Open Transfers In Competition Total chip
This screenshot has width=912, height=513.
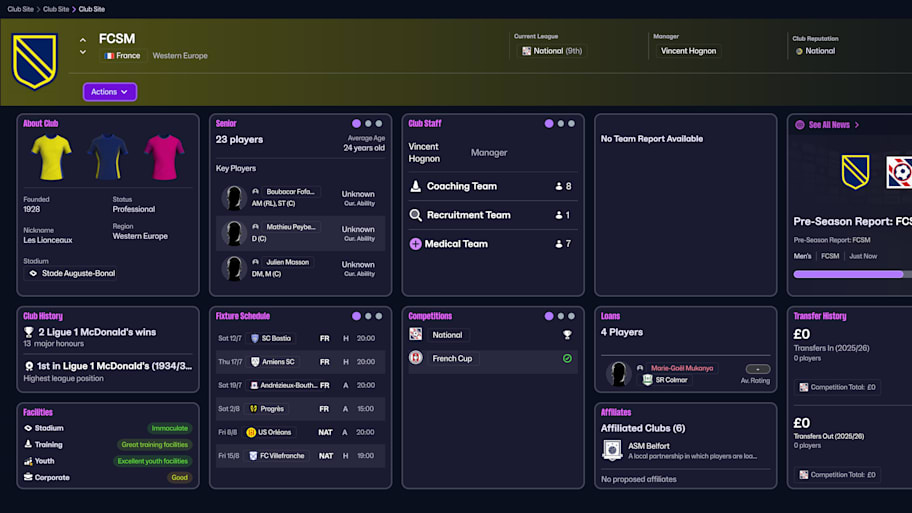click(x=837, y=387)
